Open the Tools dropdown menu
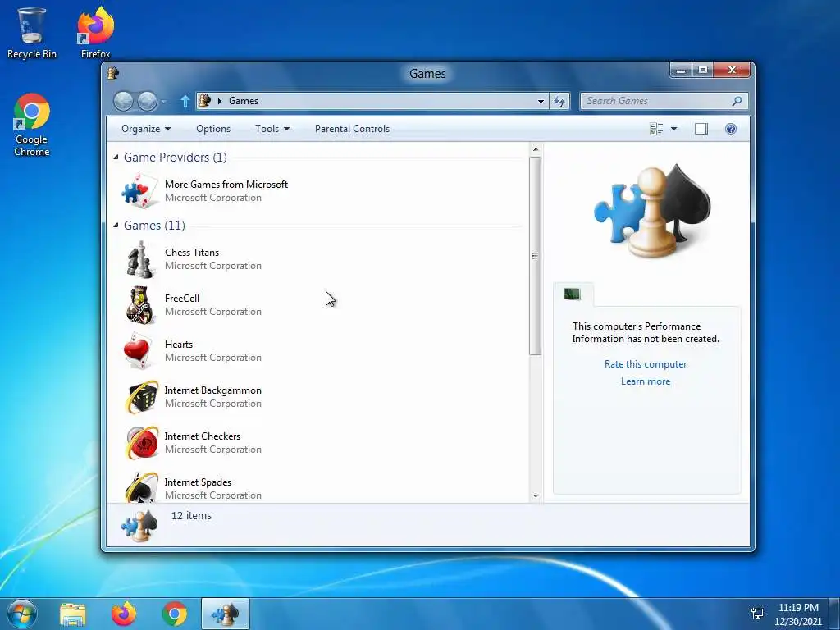This screenshot has height=630, width=840. [x=272, y=129]
